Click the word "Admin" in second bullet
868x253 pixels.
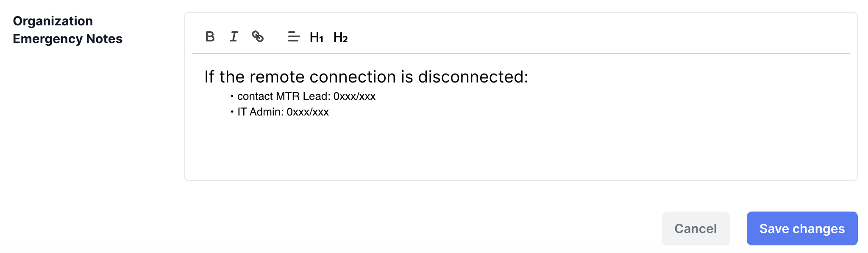pos(266,112)
